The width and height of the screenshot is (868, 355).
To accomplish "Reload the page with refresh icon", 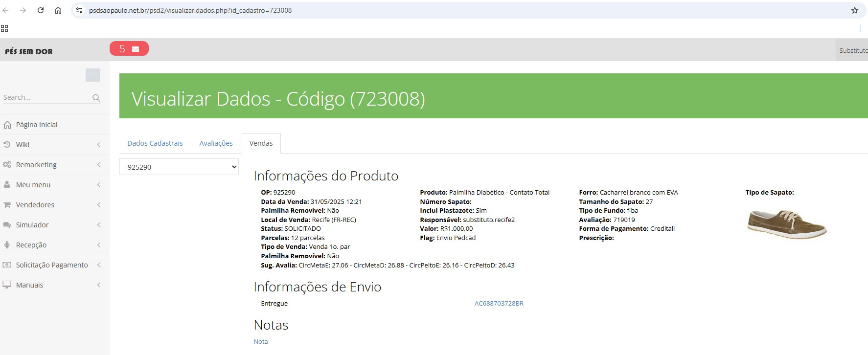I will point(41,10).
